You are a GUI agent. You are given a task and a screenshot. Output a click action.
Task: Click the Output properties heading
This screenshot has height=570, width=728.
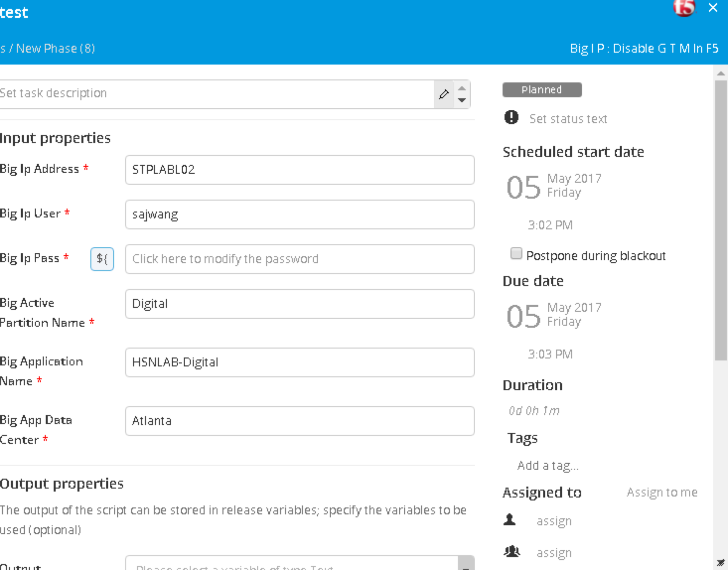point(62,484)
